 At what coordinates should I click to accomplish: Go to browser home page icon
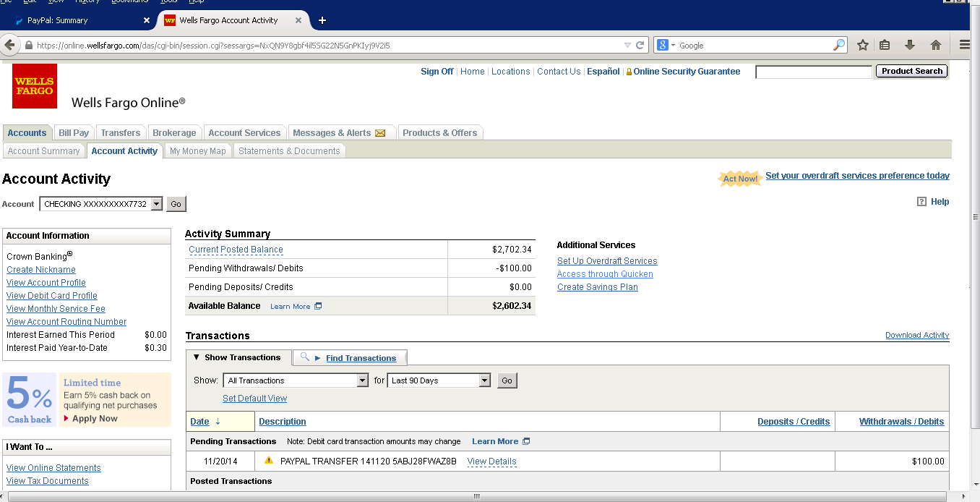click(936, 45)
